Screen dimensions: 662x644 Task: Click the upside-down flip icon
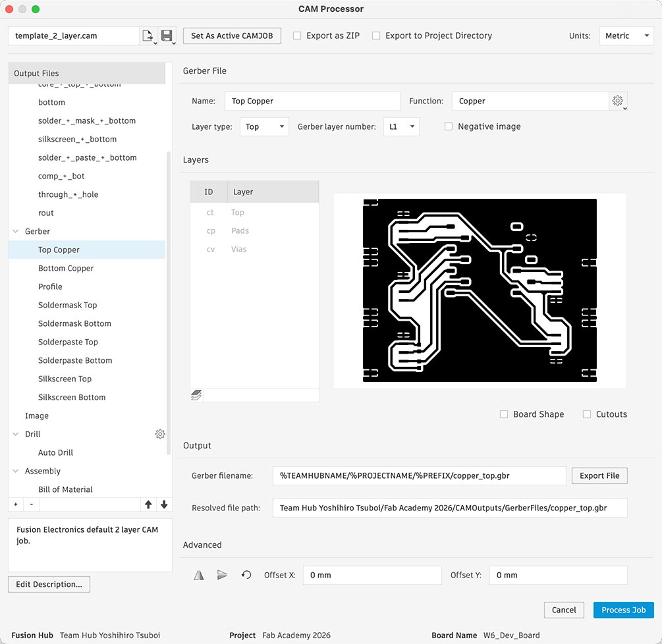click(x=222, y=575)
